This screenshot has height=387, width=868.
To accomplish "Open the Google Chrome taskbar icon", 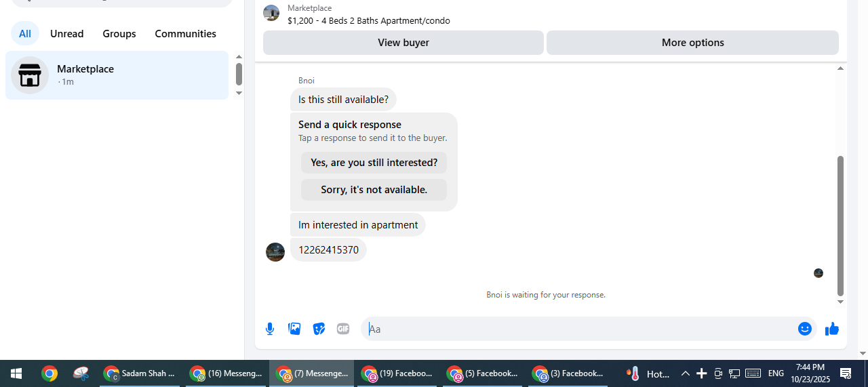I will 49,373.
